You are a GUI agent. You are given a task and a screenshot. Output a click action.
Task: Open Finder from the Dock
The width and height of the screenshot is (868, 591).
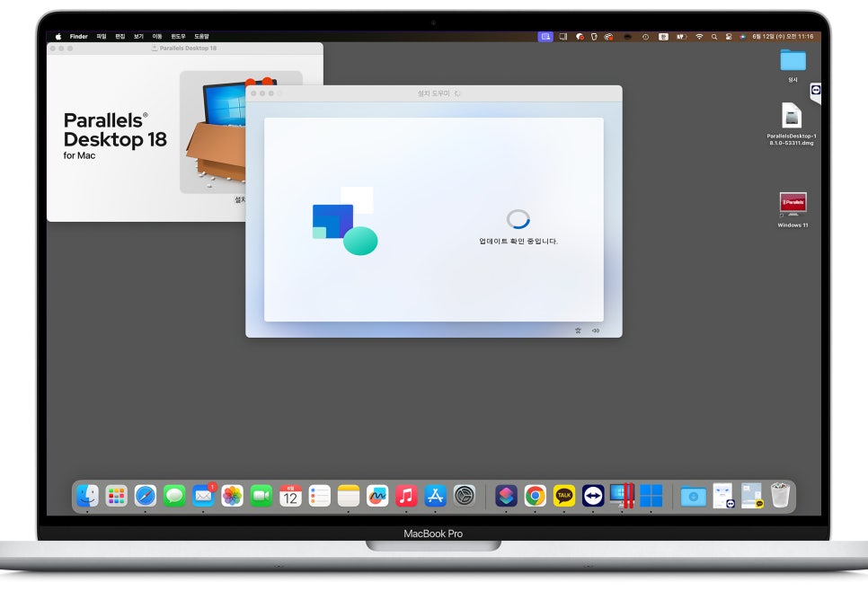pyautogui.click(x=87, y=496)
